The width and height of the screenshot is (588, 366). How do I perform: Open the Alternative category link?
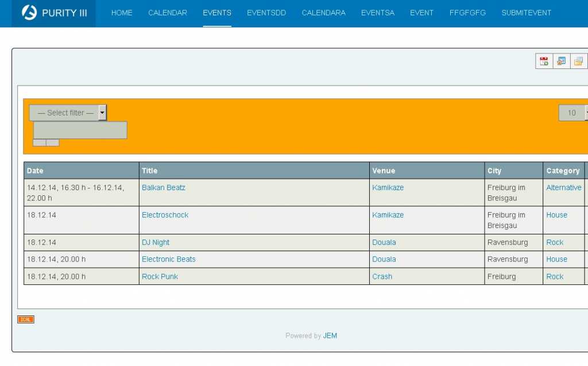(564, 188)
